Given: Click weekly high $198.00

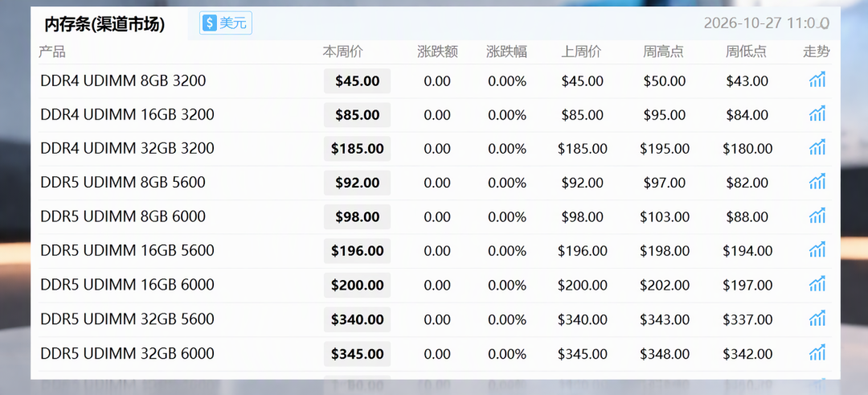Looking at the screenshot, I should tap(665, 252).
